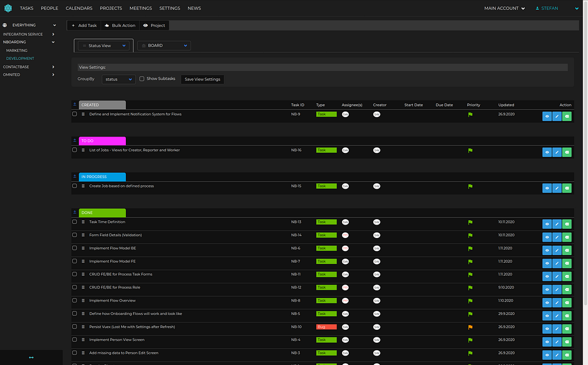
Task: Click the drag handle icon for Task Time Definition
Action: pyautogui.click(x=83, y=222)
